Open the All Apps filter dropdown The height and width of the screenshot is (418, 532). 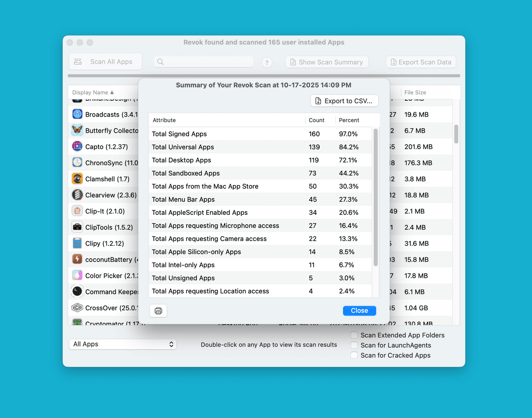(x=123, y=344)
